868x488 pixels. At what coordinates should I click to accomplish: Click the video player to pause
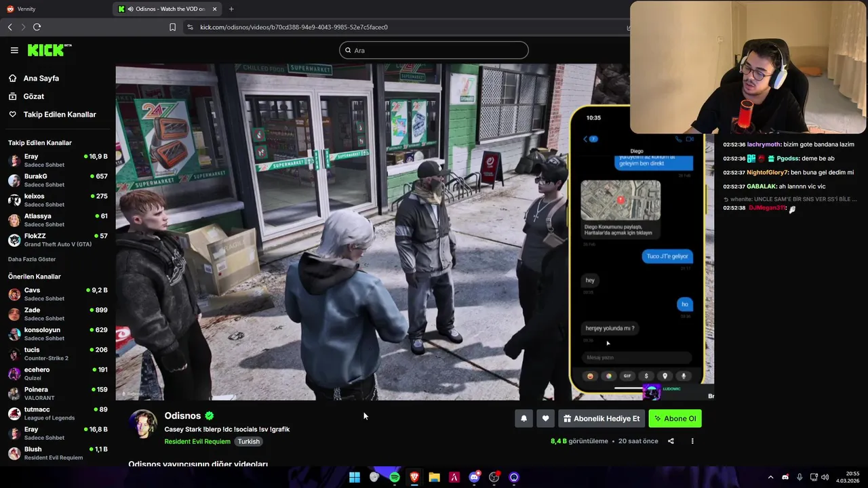pos(414,232)
